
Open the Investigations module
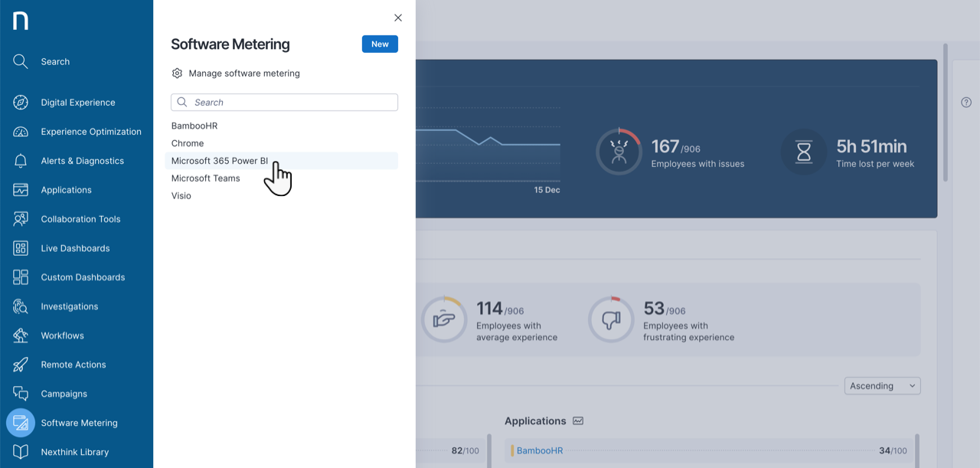(69, 306)
